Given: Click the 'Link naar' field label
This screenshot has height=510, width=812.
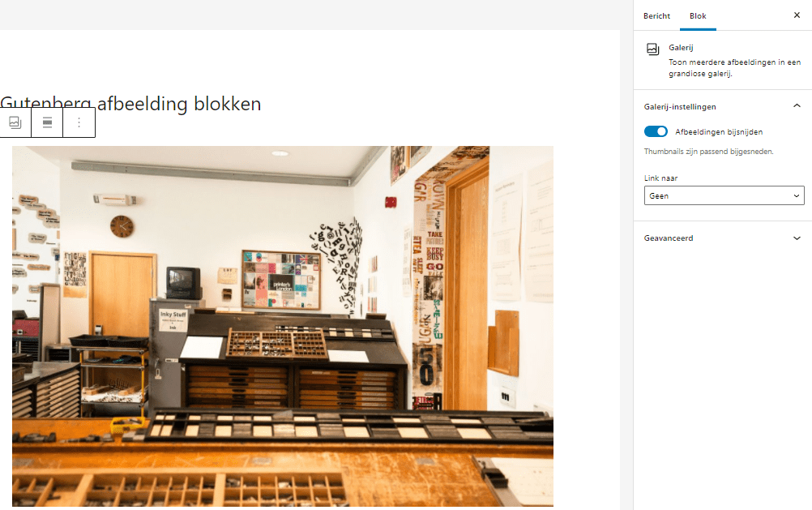Looking at the screenshot, I should coord(660,178).
